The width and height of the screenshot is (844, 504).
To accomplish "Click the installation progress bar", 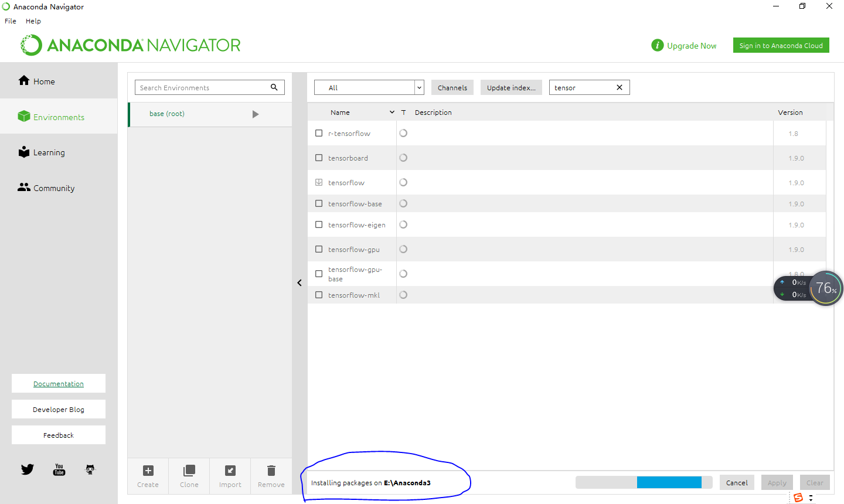I will [644, 482].
